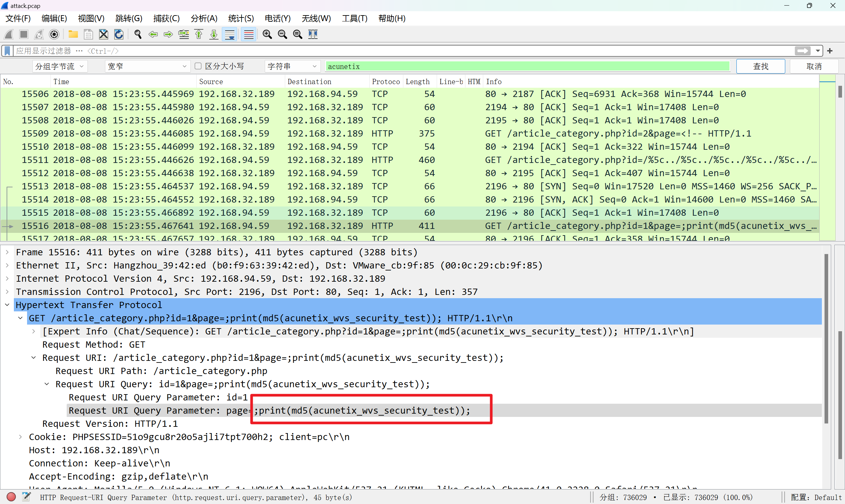This screenshot has width=845, height=504.
Task: Reload the capture file
Action: coord(118,34)
